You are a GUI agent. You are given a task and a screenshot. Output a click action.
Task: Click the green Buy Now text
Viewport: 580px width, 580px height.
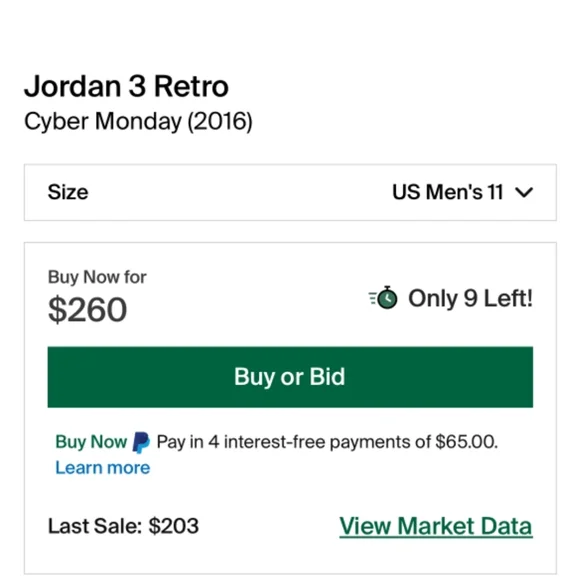tap(91, 442)
